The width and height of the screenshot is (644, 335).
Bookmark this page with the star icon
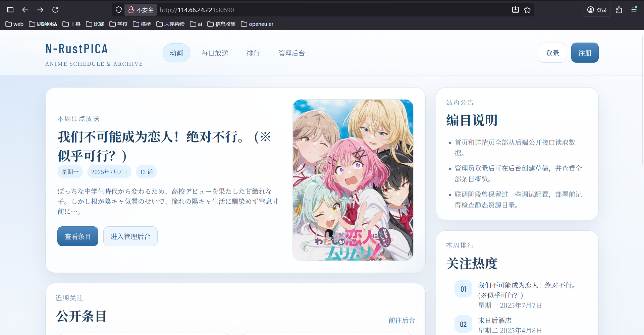tap(527, 10)
